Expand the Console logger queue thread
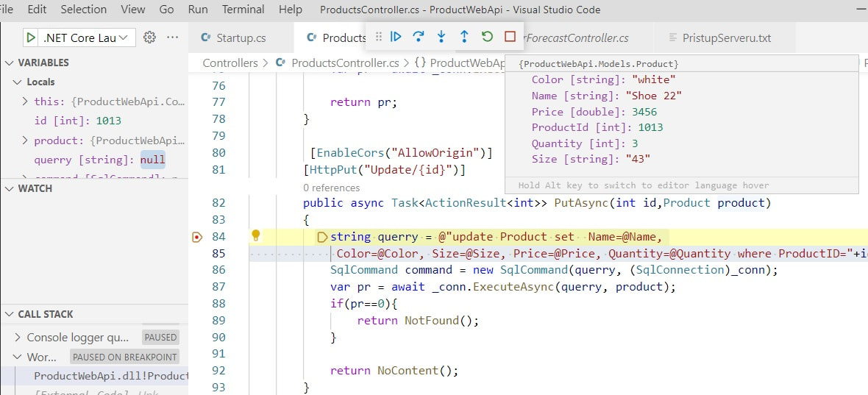The width and height of the screenshot is (868, 395). pyautogui.click(x=17, y=338)
